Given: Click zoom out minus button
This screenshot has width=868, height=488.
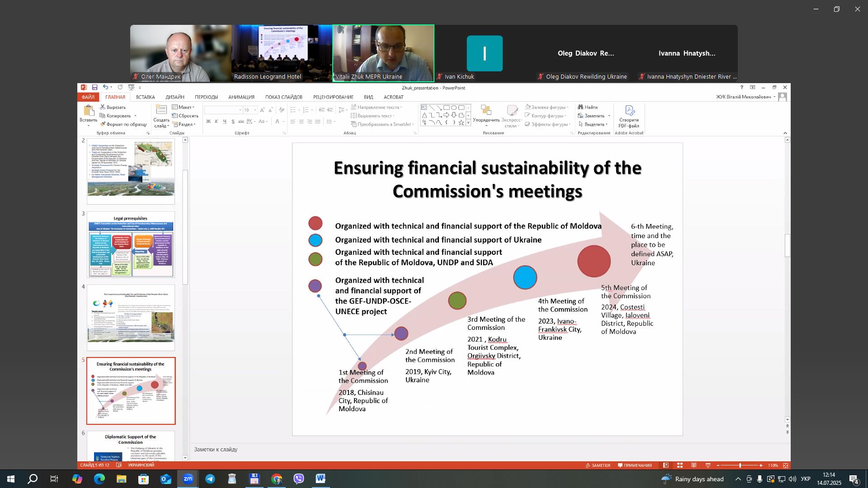Looking at the screenshot, I should [x=718, y=465].
